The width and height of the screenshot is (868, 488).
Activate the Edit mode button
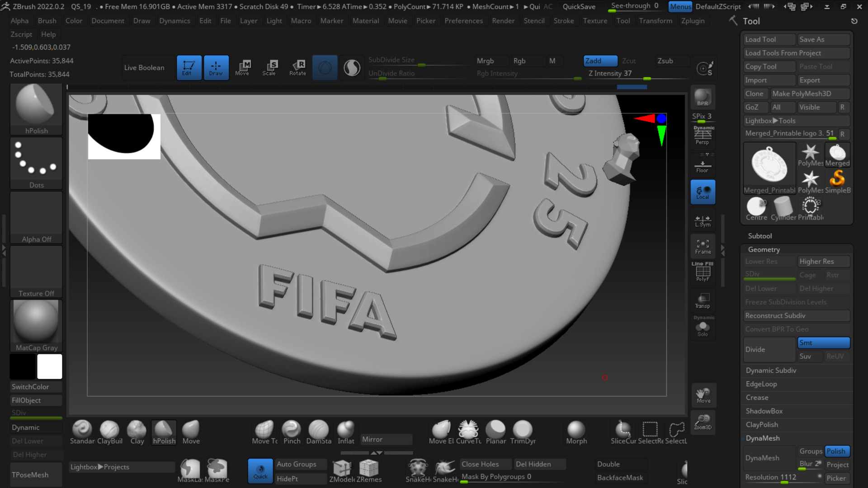coord(189,67)
